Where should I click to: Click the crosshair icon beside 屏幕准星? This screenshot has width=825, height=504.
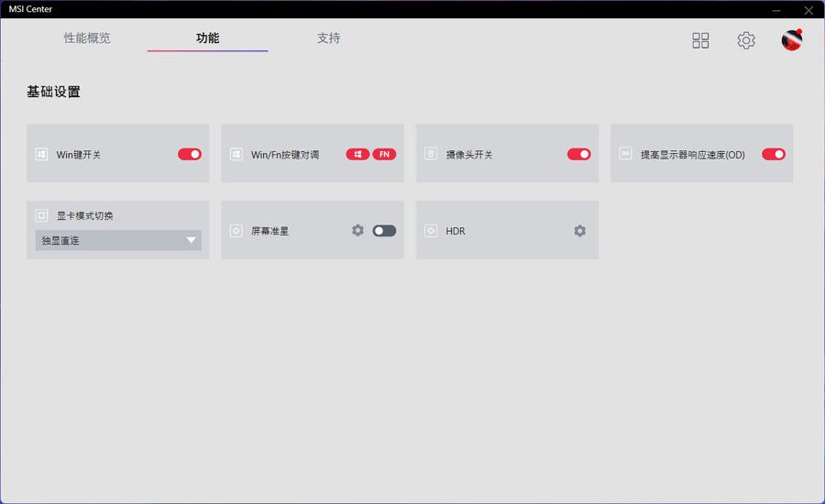point(236,231)
